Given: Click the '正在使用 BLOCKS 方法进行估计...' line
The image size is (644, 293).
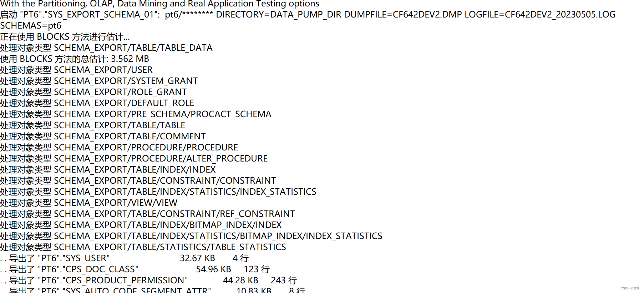Looking at the screenshot, I should click(x=65, y=37).
